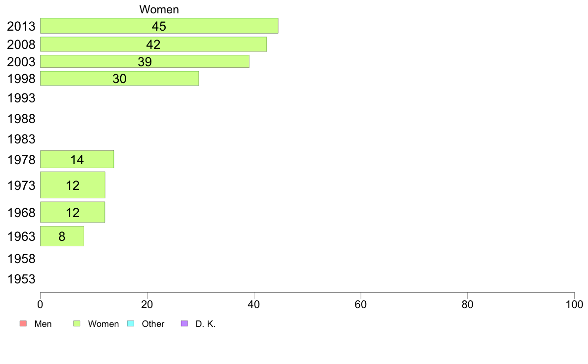Click the purple D. K. legend swatch
This screenshot has height=364, width=588.
click(x=185, y=323)
